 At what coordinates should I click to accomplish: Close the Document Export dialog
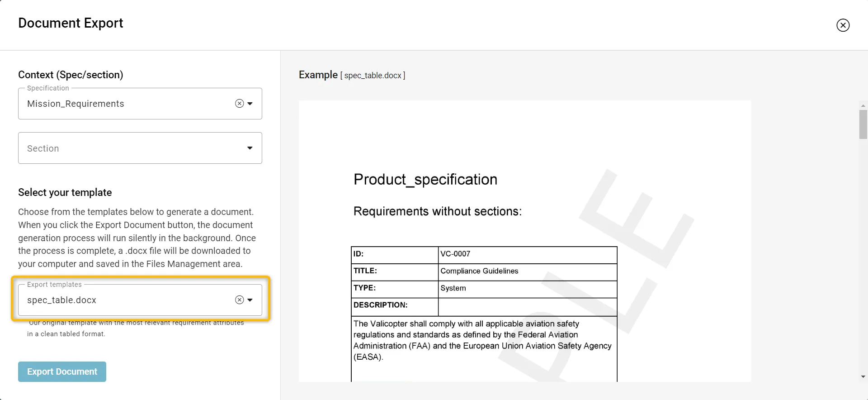tap(843, 25)
